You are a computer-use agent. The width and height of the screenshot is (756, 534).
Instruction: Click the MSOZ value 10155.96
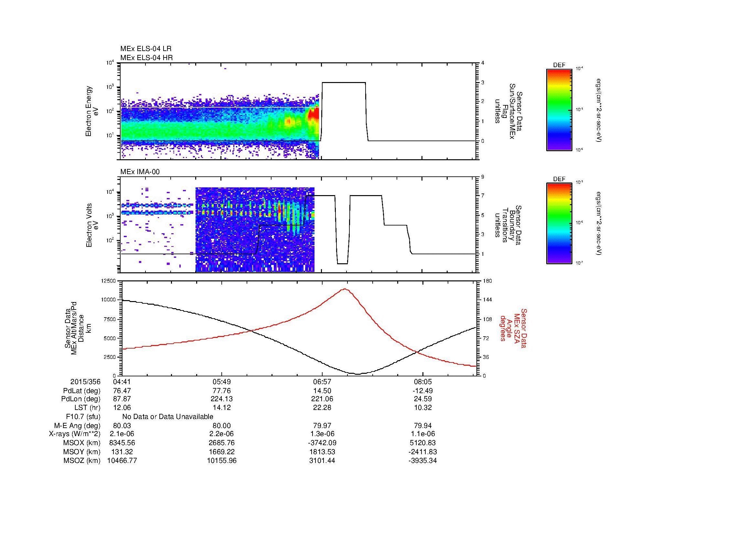point(222,461)
